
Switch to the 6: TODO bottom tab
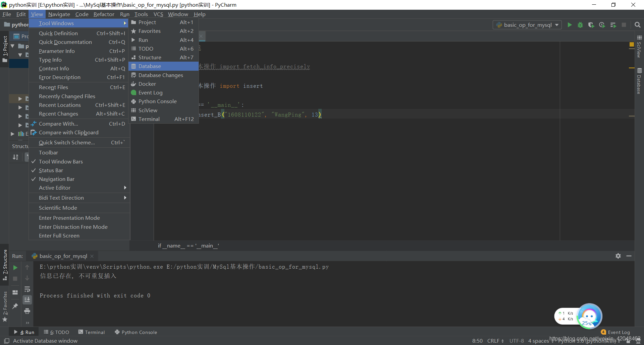pyautogui.click(x=56, y=332)
